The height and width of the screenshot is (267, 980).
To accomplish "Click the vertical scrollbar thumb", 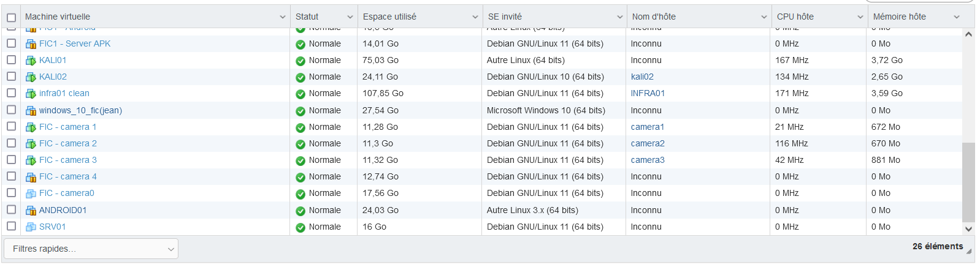I will (968, 182).
